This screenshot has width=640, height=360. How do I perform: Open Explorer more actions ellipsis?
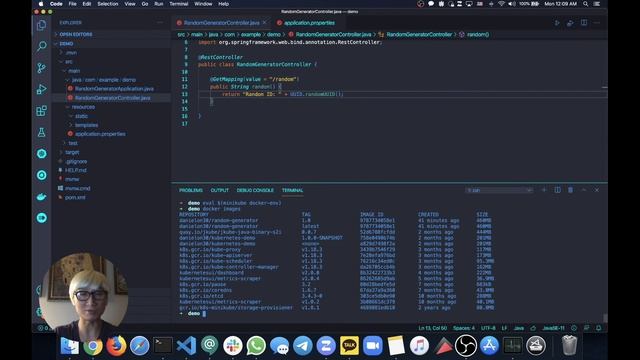click(160, 22)
